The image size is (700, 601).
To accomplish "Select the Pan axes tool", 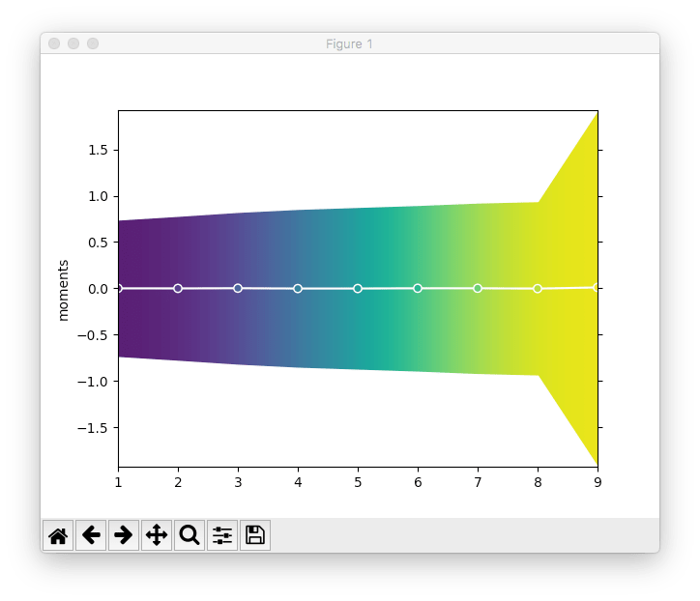I will click(157, 535).
